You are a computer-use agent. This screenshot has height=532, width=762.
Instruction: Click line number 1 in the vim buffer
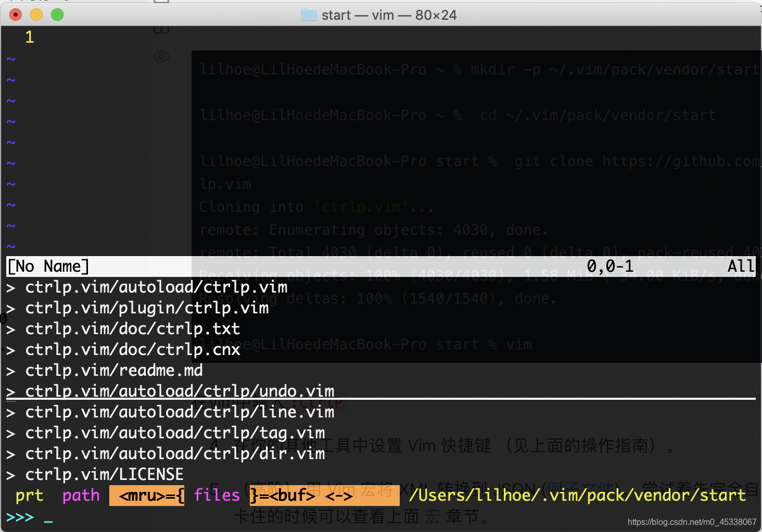coord(30,37)
